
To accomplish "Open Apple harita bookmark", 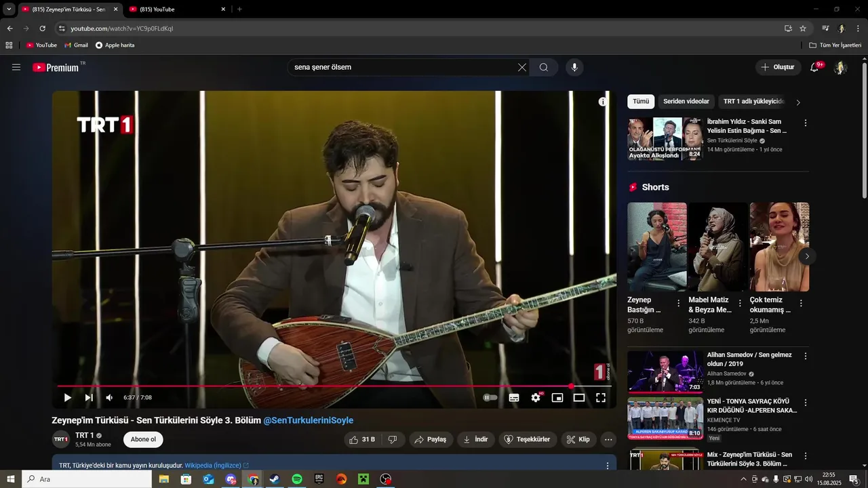I will 115,45.
